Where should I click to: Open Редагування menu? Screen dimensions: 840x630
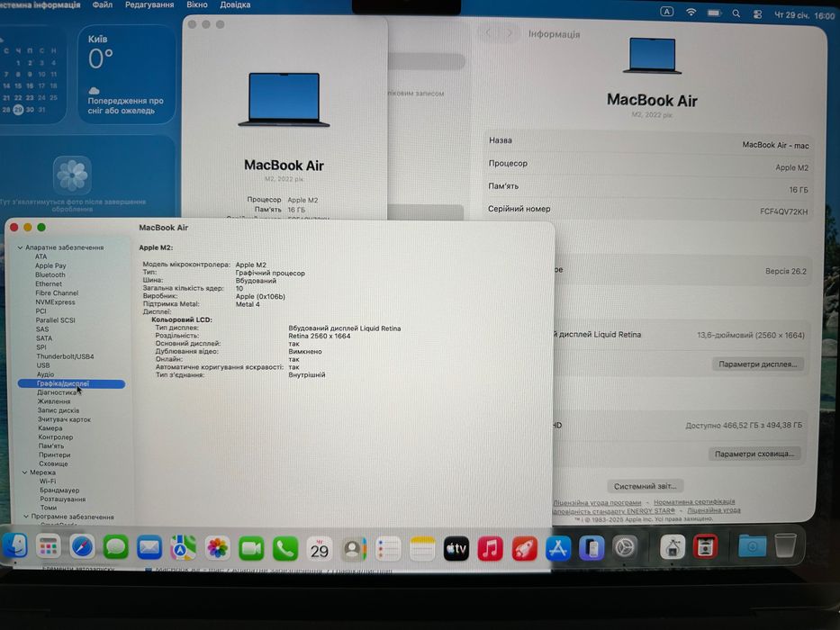[x=149, y=4]
